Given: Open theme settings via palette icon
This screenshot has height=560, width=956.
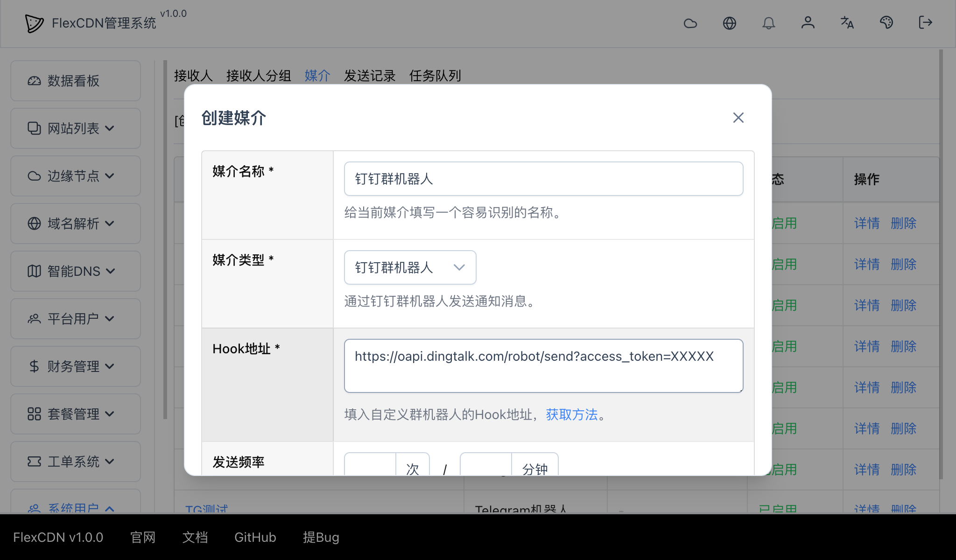Looking at the screenshot, I should pyautogui.click(x=886, y=23).
